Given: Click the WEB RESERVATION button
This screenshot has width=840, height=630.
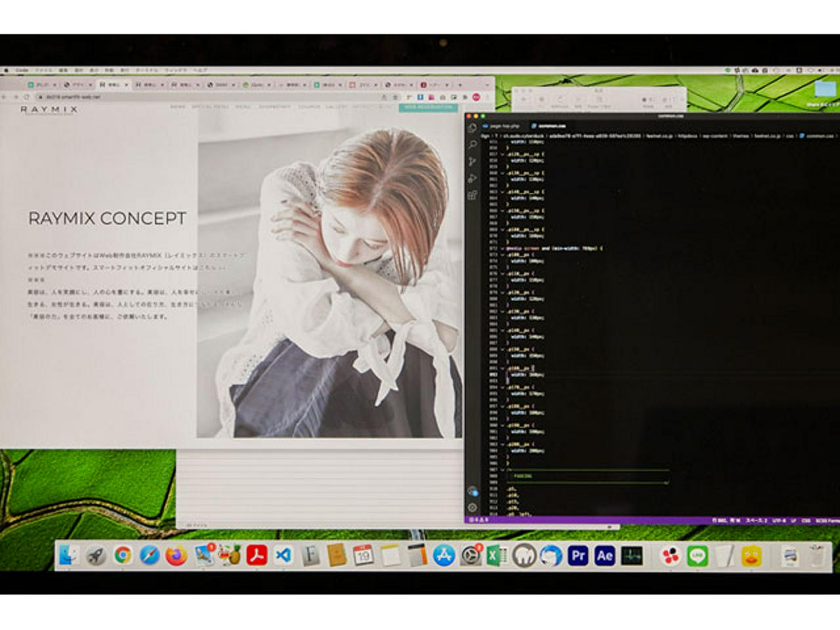Looking at the screenshot, I should coord(428,107).
